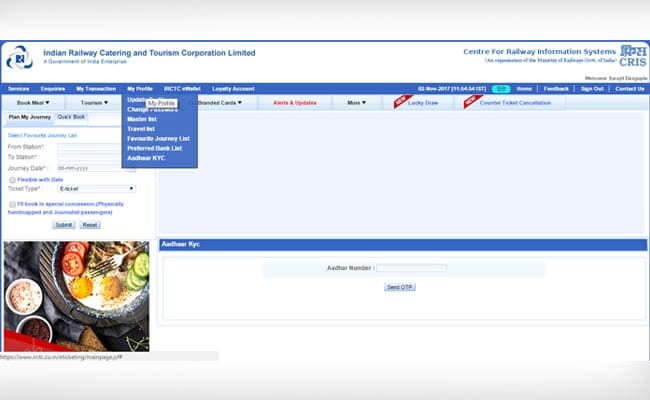
Task: Choose Master list from profile dropdown
Action: [142, 119]
